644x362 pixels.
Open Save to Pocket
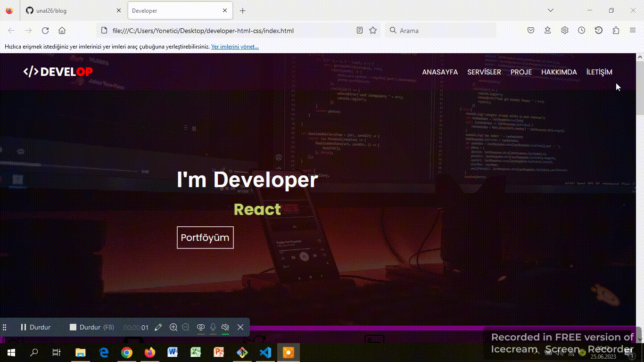point(531,31)
